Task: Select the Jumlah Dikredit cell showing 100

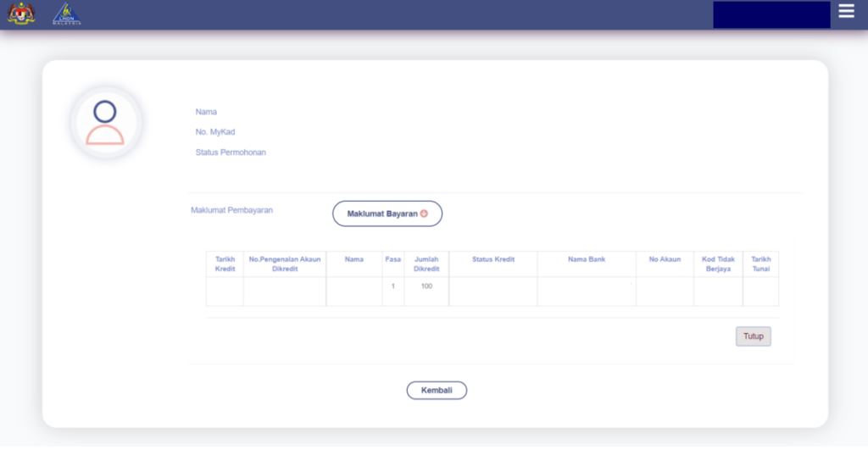Action: click(426, 286)
